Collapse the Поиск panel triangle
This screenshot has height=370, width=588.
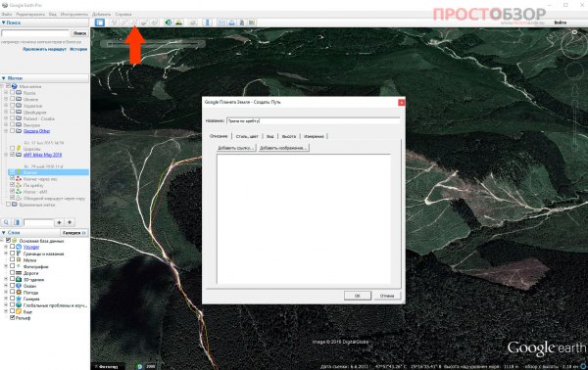point(3,23)
